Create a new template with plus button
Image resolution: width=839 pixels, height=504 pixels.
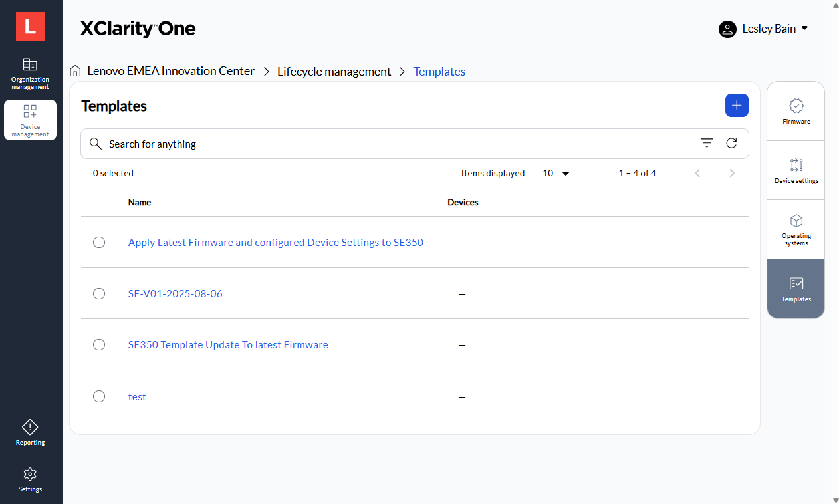coord(737,105)
